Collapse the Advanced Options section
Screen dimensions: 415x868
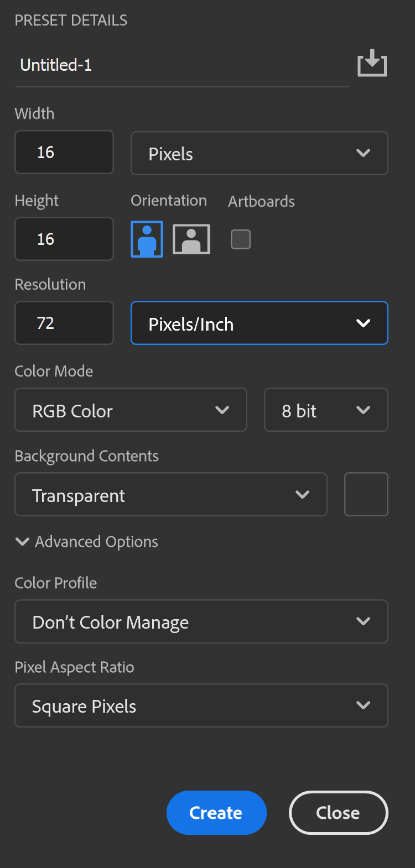coord(23,542)
